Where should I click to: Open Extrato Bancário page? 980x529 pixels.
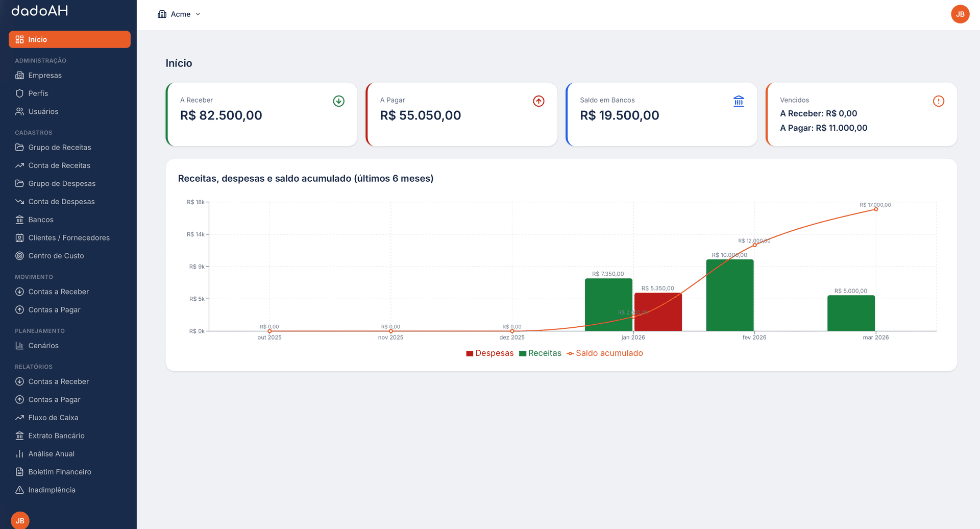pos(56,436)
